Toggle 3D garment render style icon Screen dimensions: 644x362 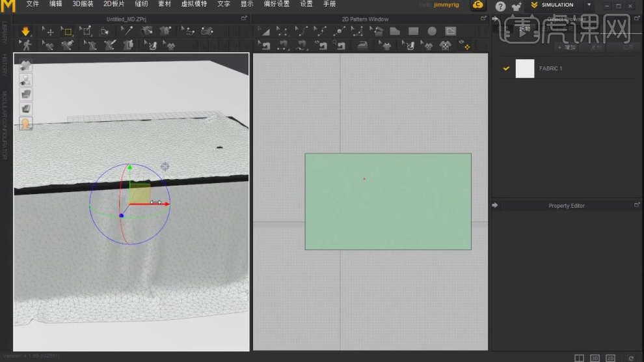point(25,94)
